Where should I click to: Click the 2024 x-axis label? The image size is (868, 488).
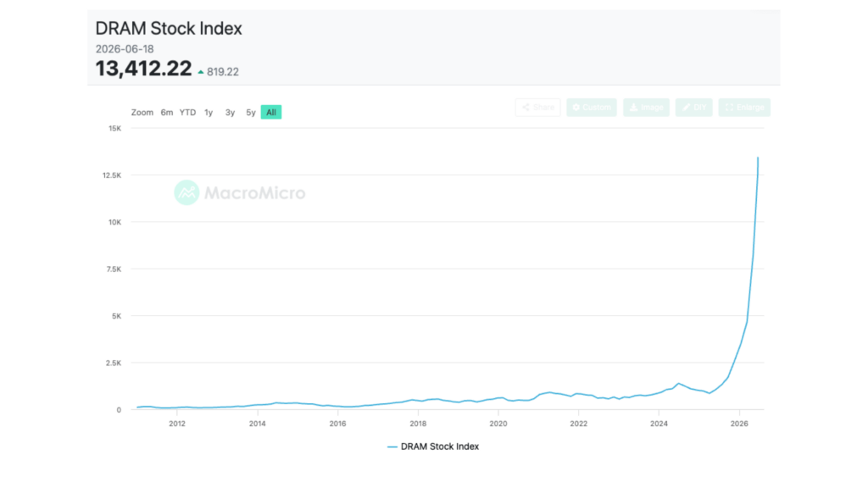(659, 424)
